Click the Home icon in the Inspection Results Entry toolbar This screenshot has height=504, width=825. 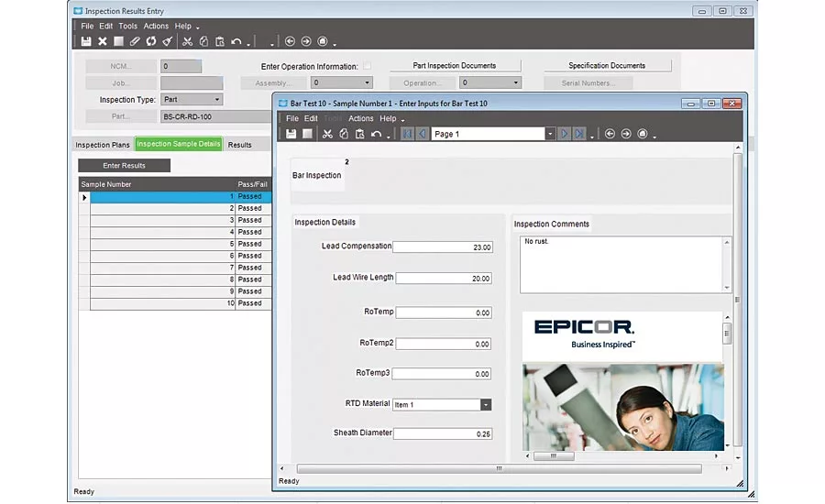click(323, 41)
